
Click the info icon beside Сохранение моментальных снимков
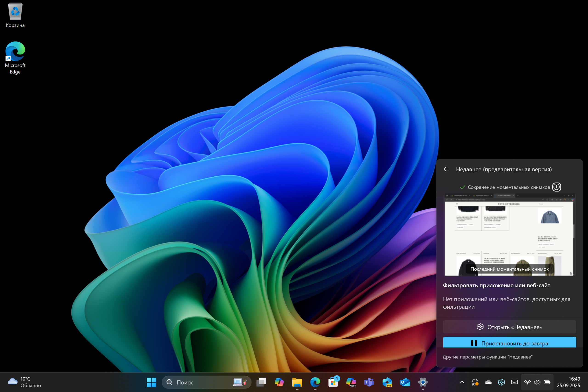557,187
